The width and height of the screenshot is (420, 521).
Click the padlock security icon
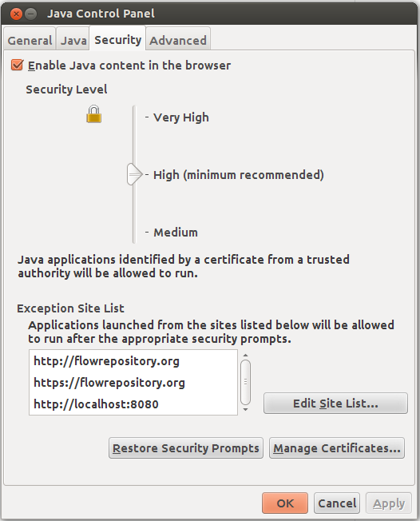[94, 114]
